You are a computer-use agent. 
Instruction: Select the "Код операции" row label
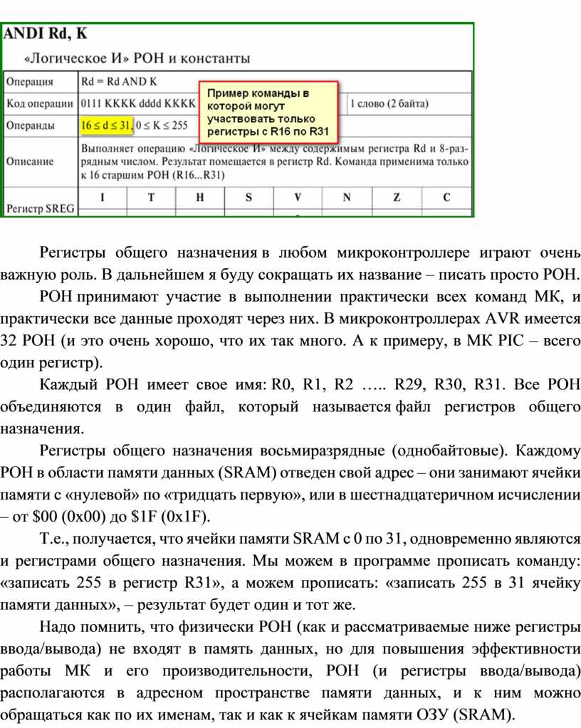[x=39, y=104]
